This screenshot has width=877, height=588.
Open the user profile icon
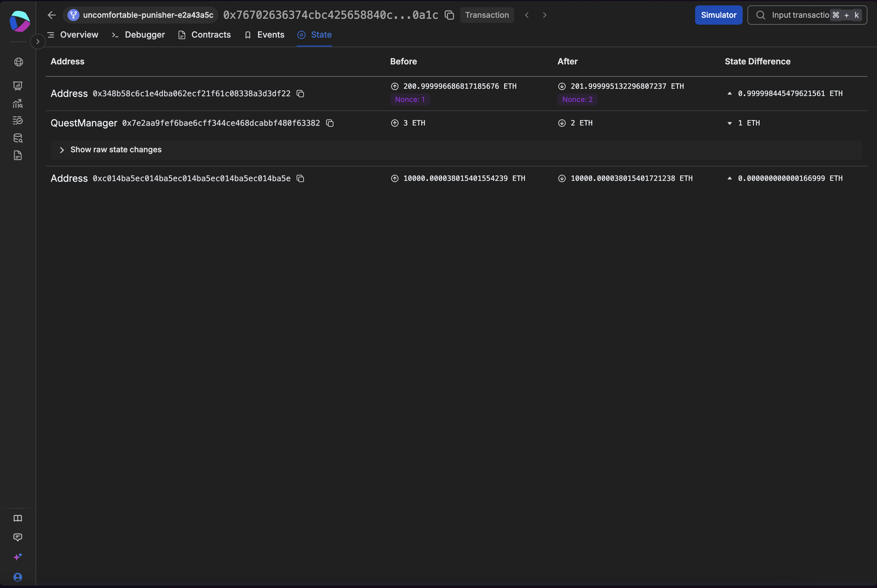18,577
